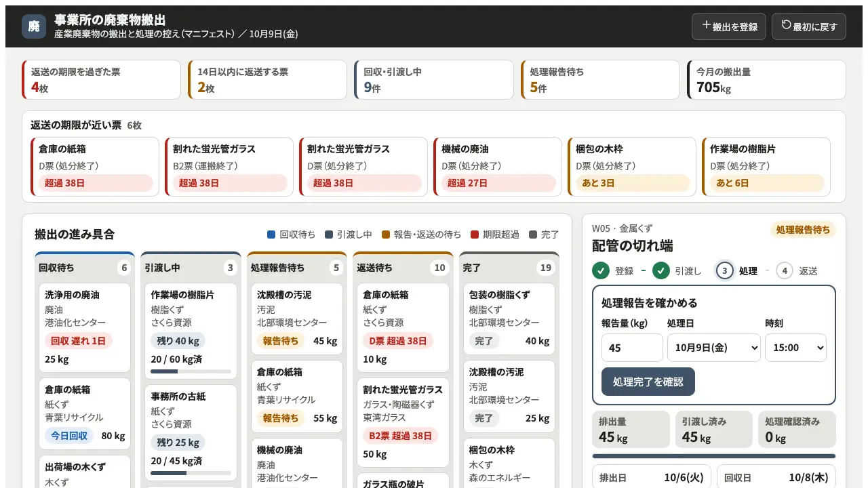Open the 梱包の木枠 card marked あと3日

tap(632, 167)
